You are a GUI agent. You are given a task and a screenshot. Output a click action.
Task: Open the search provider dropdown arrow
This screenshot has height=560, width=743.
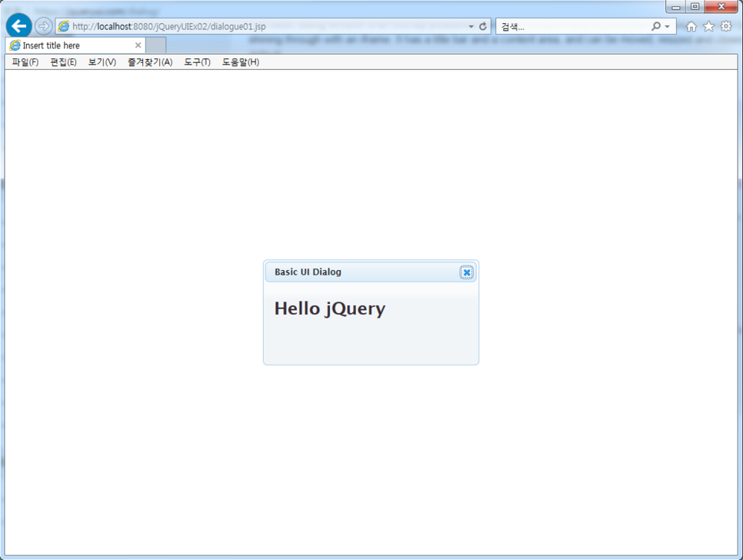pos(667,26)
